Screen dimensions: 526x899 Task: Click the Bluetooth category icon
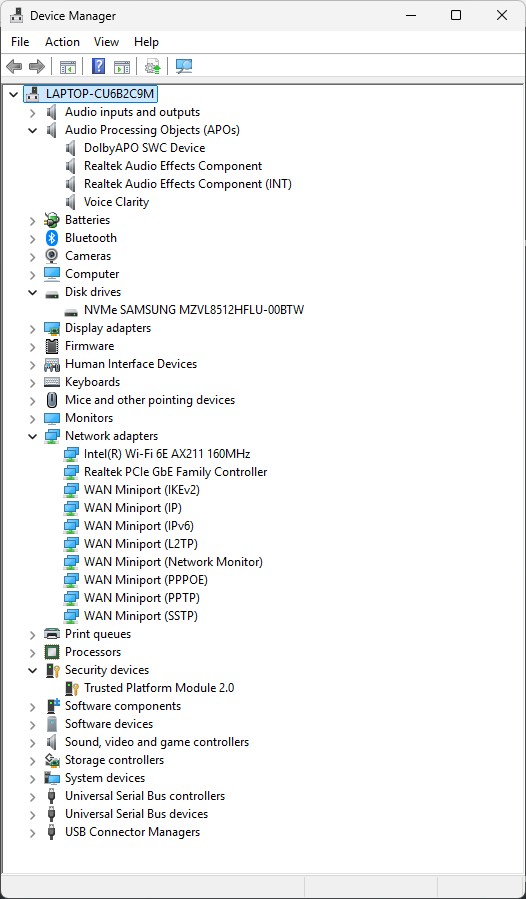pos(52,238)
